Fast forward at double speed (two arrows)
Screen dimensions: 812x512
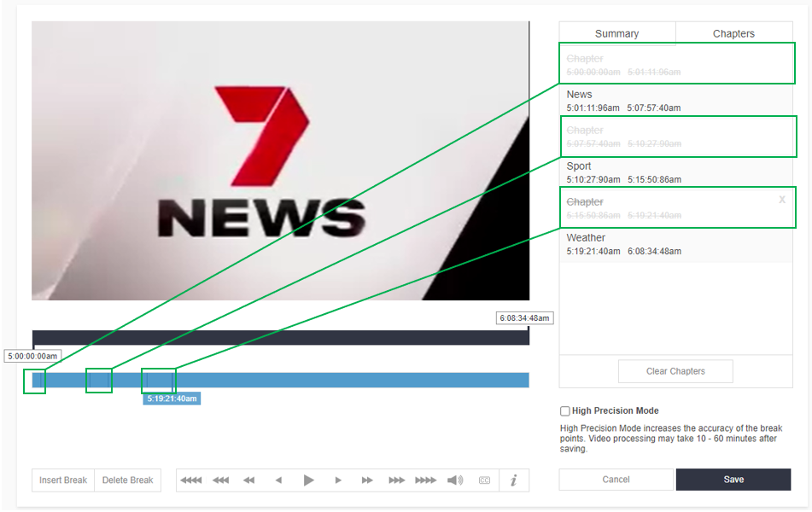click(x=367, y=480)
